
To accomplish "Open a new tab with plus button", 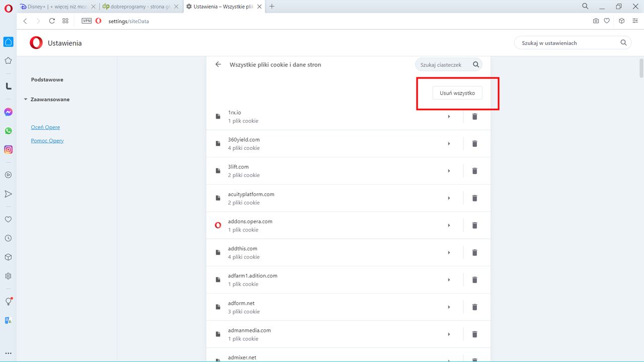I will pyautogui.click(x=272, y=7).
